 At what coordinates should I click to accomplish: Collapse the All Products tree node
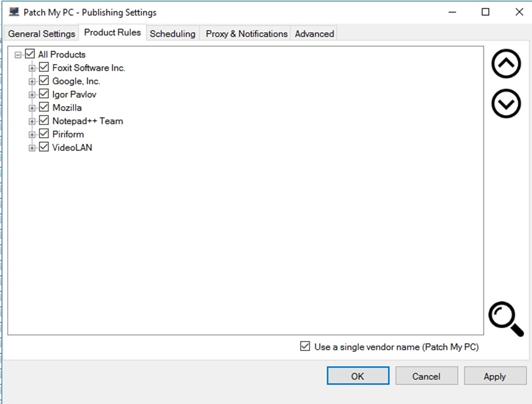[x=18, y=55]
